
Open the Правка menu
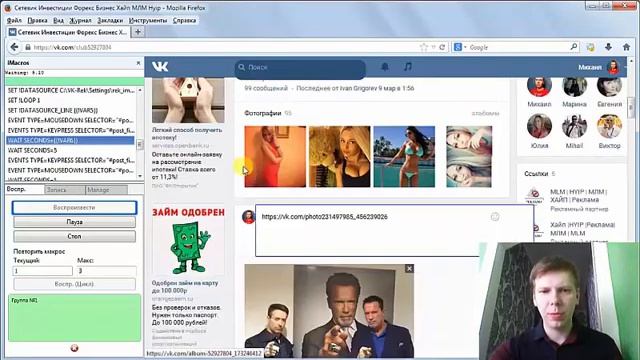tap(37, 20)
